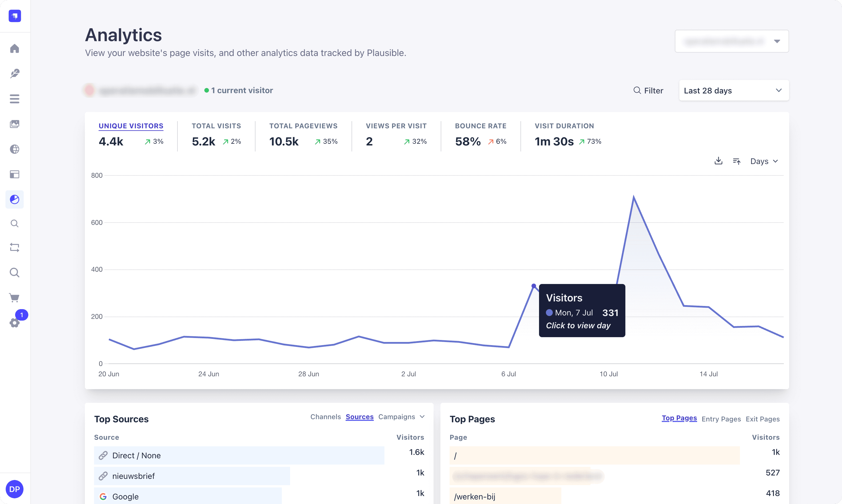Click the Filter button
842x504 pixels.
click(x=648, y=91)
